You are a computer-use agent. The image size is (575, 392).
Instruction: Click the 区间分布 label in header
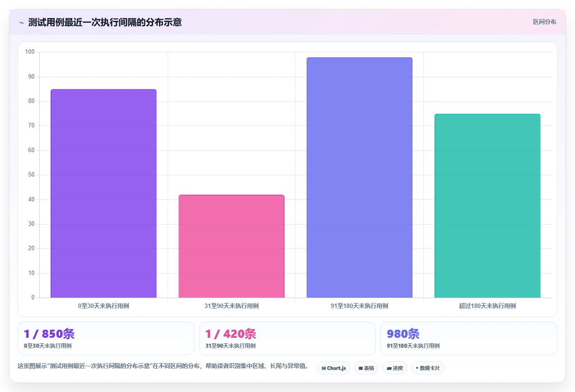click(x=544, y=22)
